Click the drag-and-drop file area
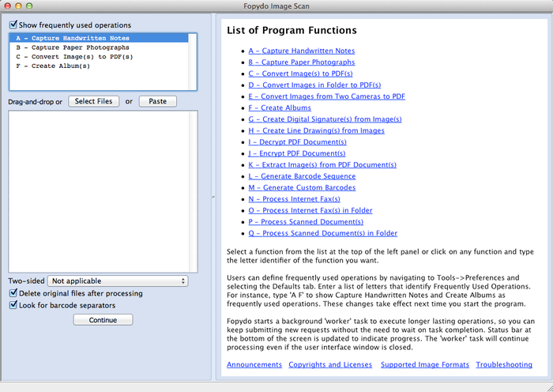This screenshot has height=392, width=553. 99,191
